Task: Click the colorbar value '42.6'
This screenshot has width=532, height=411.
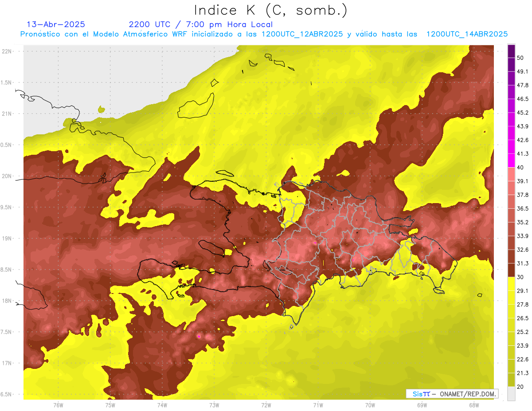Action: (x=523, y=140)
